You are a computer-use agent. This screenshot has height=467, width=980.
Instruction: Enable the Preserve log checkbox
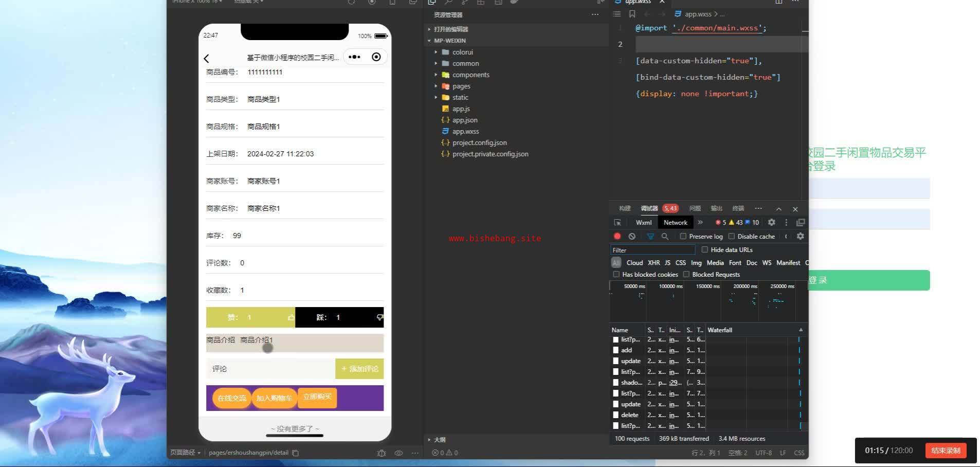[x=683, y=237]
